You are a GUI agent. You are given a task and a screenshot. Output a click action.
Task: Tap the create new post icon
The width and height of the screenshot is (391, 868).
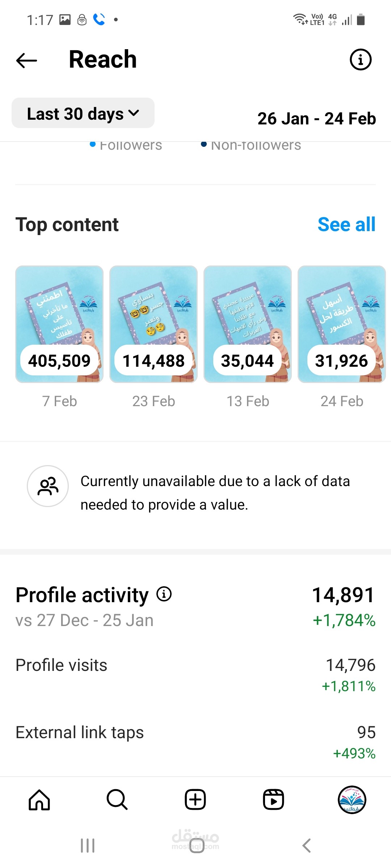coord(195,799)
